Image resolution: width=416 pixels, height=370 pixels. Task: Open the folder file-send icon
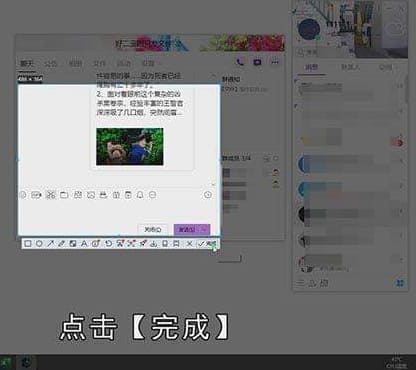coord(64,195)
